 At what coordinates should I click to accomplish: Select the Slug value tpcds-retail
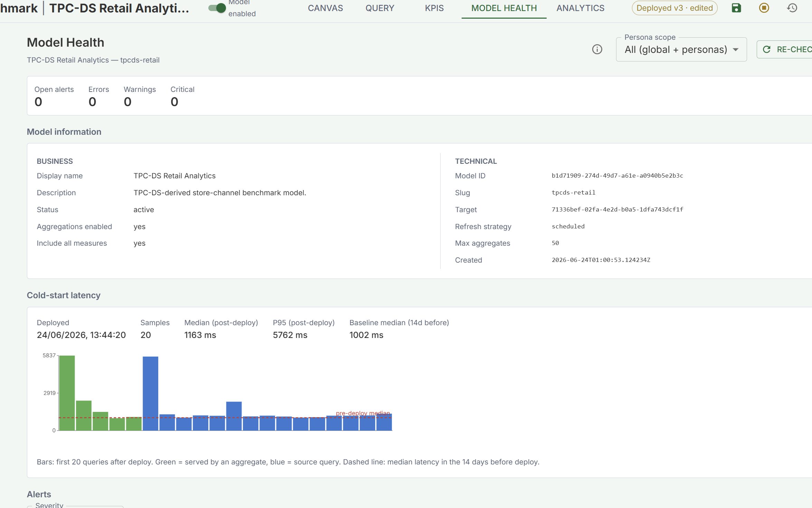(x=573, y=192)
